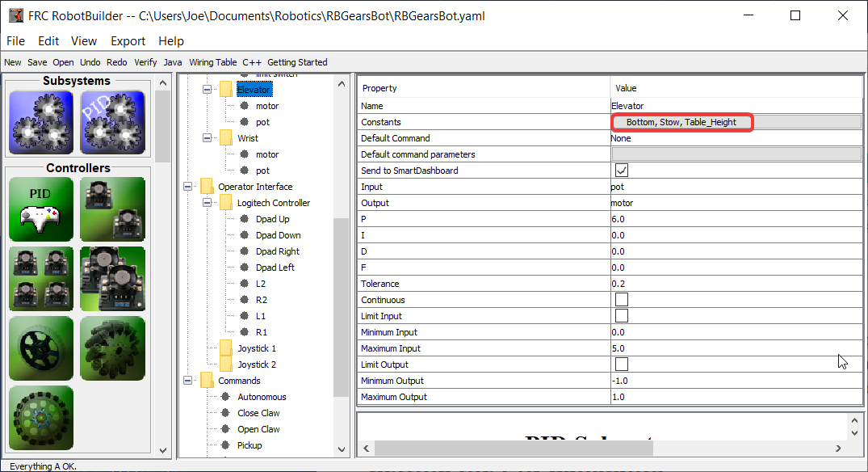The image size is (868, 472).
Task: Select the PID Controller gamepad icon
Action: tap(40, 209)
